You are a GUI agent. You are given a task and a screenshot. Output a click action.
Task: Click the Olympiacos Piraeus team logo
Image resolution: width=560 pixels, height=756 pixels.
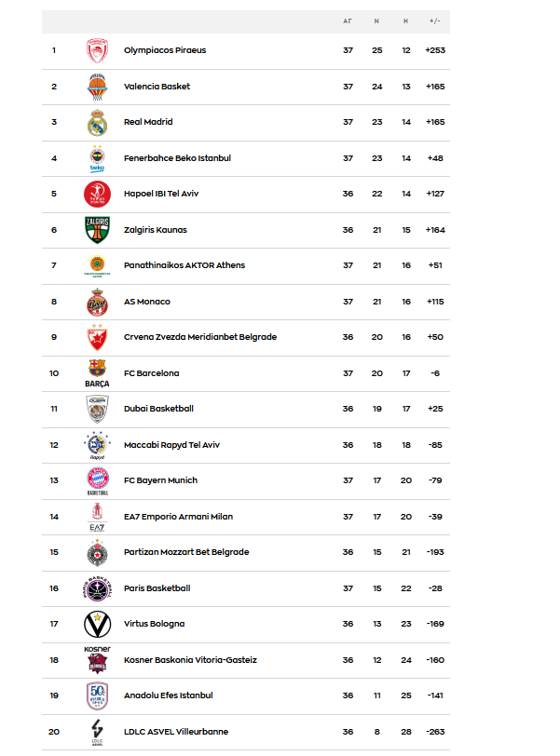click(97, 50)
